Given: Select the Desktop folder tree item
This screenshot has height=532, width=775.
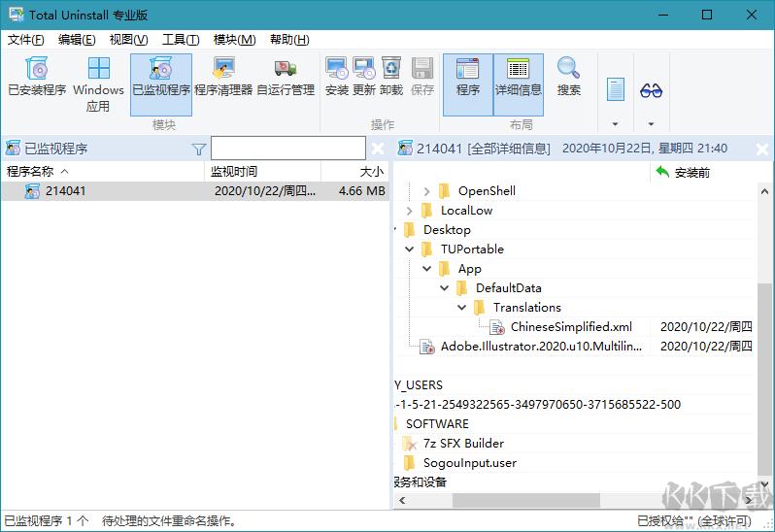Looking at the screenshot, I should click(x=447, y=230).
